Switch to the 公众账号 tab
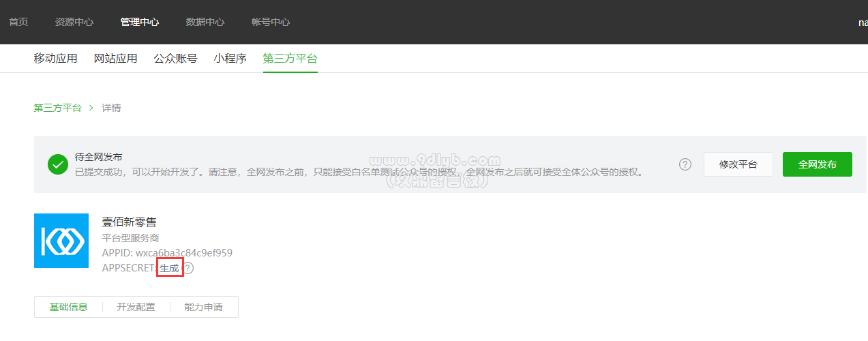This screenshot has width=868, height=341. [x=175, y=59]
